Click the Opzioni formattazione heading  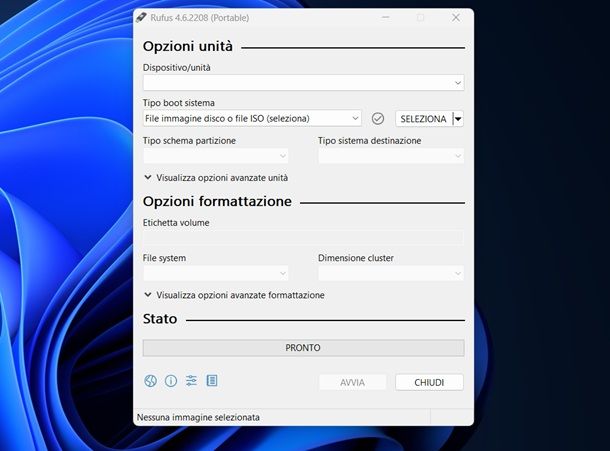click(x=217, y=202)
